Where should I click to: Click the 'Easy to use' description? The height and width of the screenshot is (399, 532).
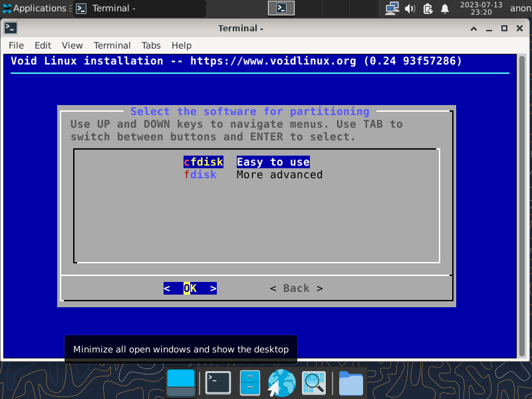(x=273, y=162)
